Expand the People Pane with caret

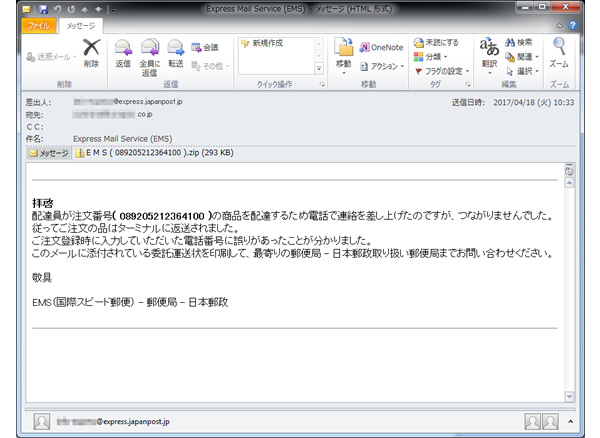coord(571,422)
